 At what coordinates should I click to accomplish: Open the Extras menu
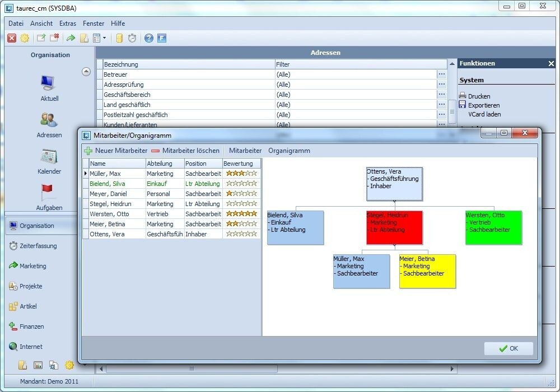pyautogui.click(x=68, y=24)
